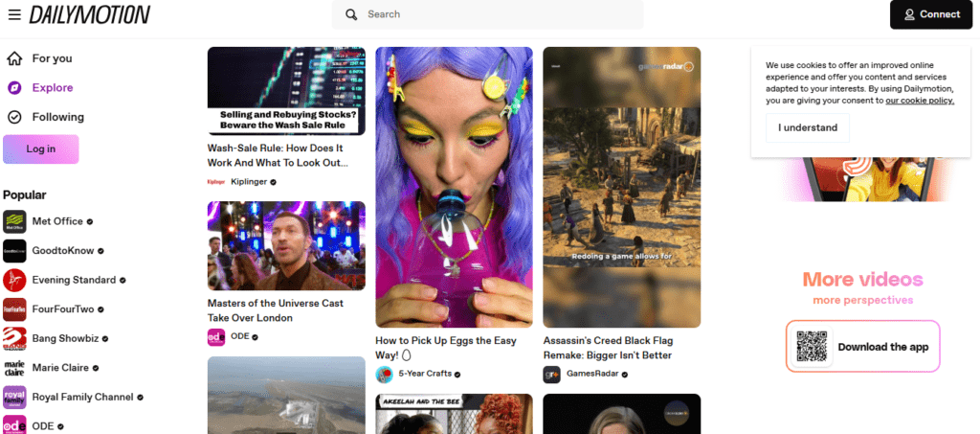
Task: Click the For you home icon
Action: click(x=14, y=58)
